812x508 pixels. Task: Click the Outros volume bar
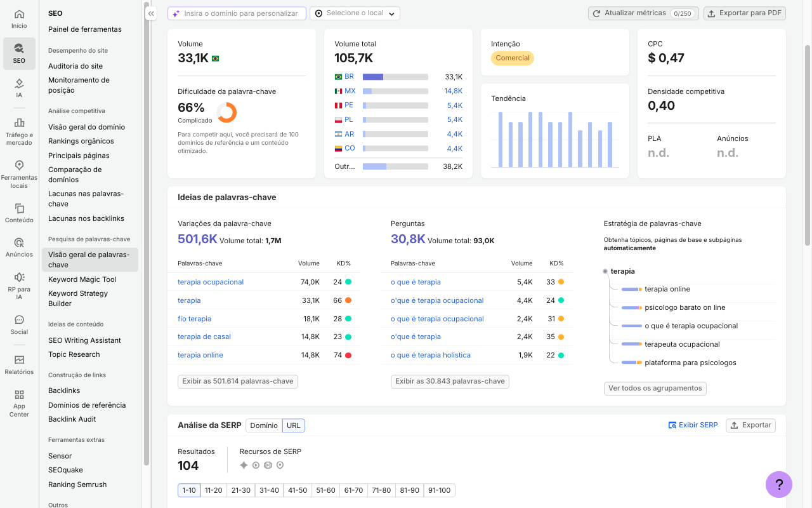tap(395, 166)
